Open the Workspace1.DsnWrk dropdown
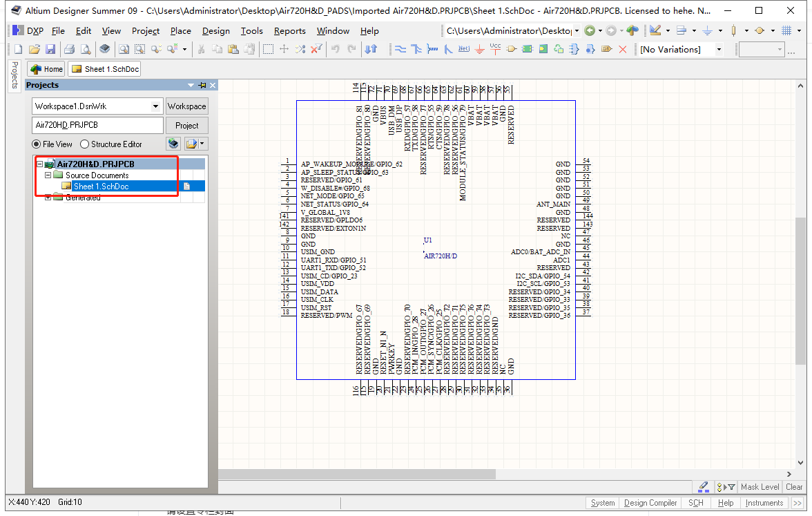Viewport: 812px width, 516px height. (x=155, y=106)
